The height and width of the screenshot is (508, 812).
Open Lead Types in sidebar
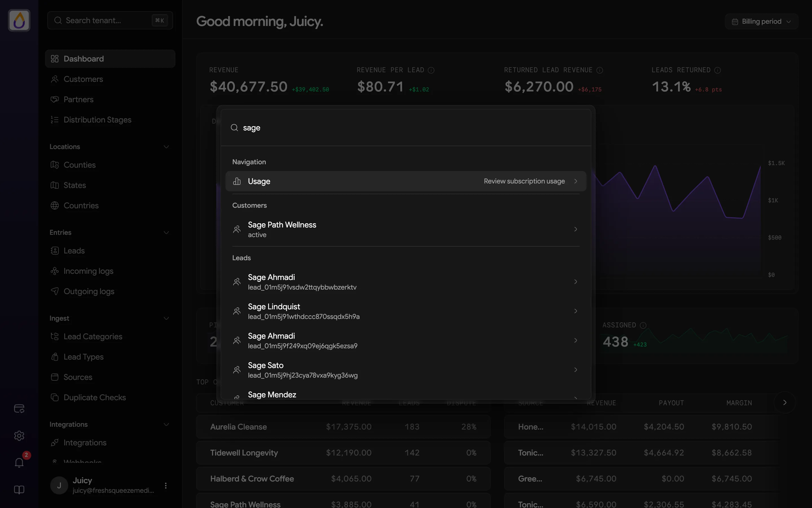tap(110, 357)
